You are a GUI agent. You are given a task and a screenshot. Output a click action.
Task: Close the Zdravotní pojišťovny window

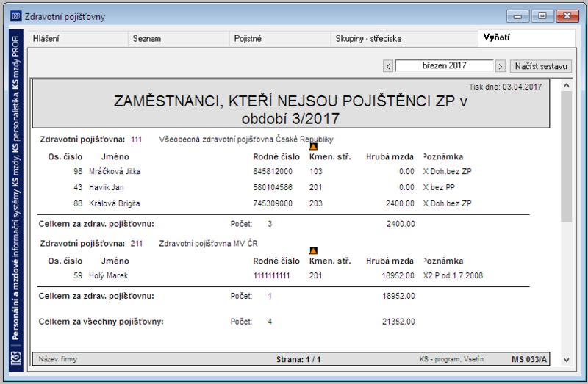[x=567, y=16]
